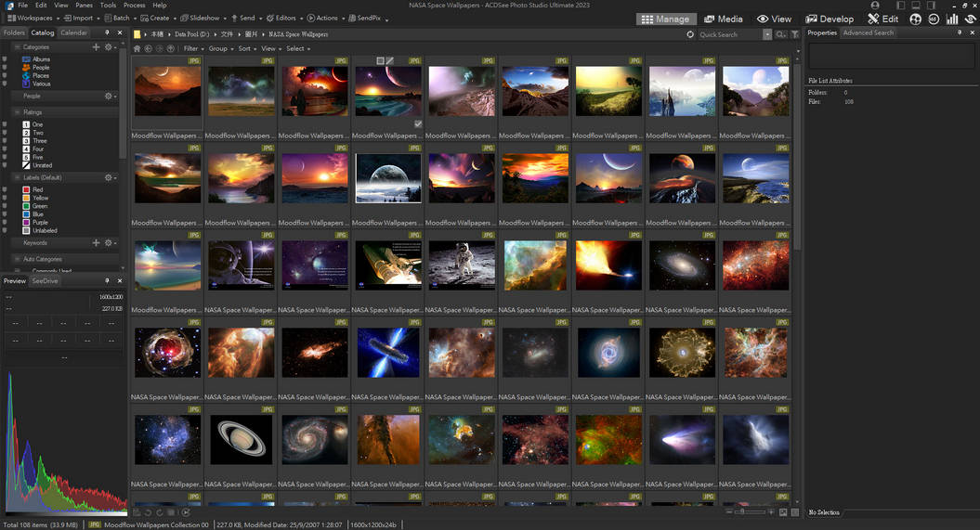Tick the checkmark on fourth thumbnail
Image resolution: width=980 pixels, height=530 pixels.
(418, 123)
